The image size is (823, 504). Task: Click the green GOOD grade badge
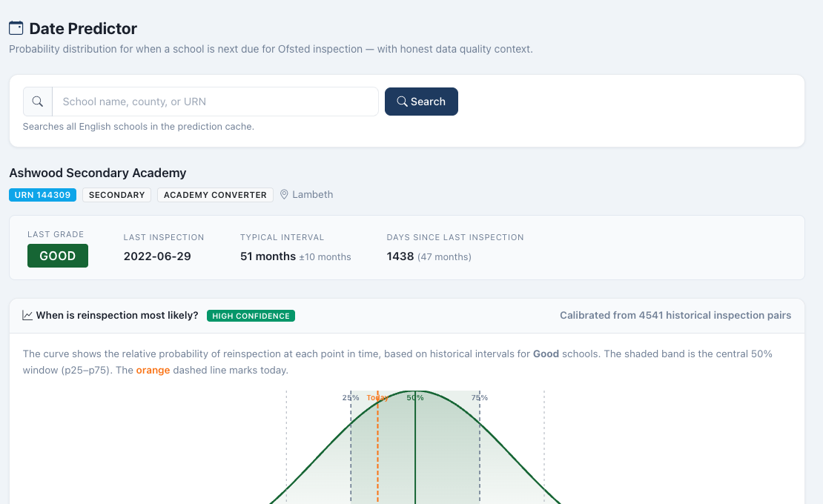click(x=58, y=256)
